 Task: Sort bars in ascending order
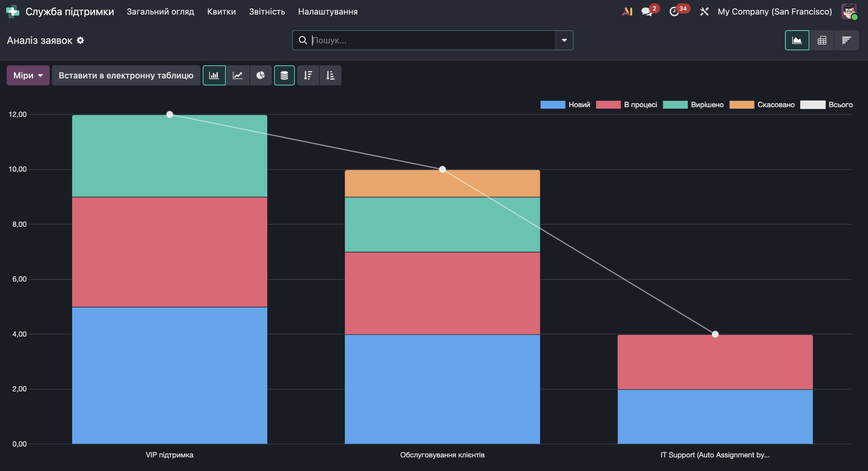click(330, 75)
